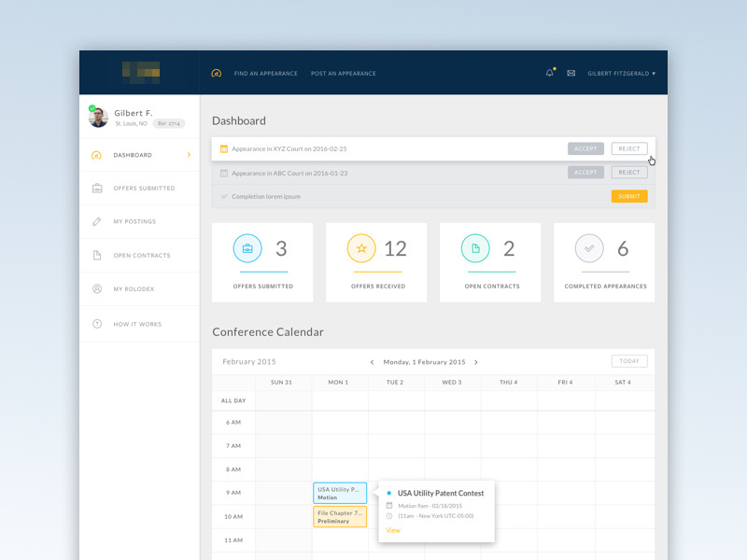Click the dashboard gauge icon in top navbar
The height and width of the screenshot is (560, 747).
point(217,74)
